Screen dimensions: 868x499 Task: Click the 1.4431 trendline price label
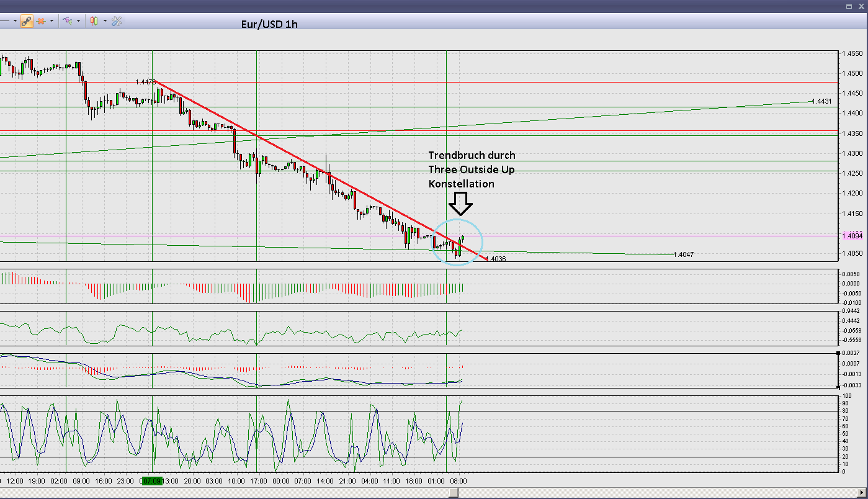821,101
